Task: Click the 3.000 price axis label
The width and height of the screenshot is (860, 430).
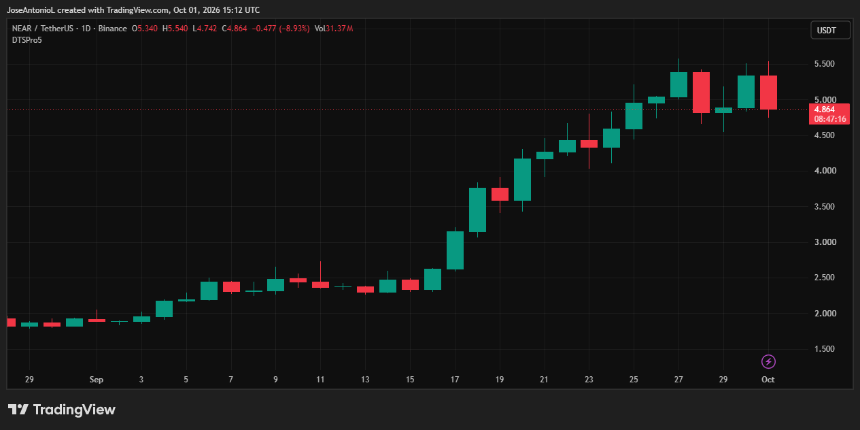Action: click(x=825, y=242)
